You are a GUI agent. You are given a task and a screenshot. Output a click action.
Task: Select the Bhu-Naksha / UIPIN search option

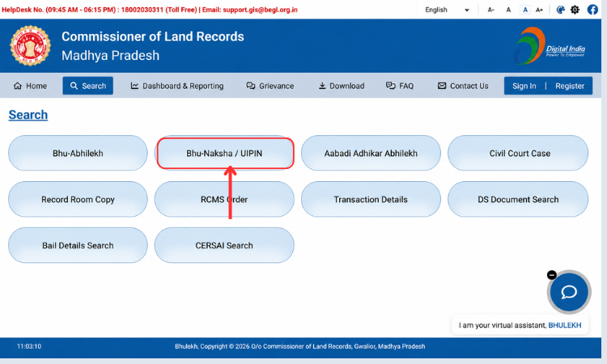(x=224, y=153)
